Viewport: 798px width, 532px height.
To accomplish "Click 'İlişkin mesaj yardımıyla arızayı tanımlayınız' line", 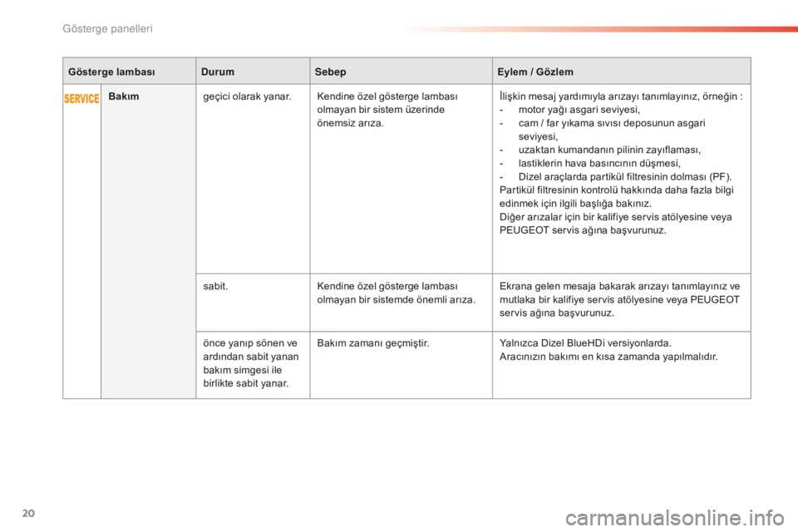I will pyautogui.click(x=621, y=96).
